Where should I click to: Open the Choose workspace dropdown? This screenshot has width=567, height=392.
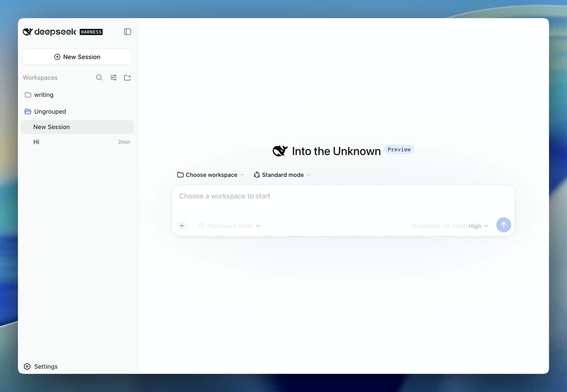tap(211, 175)
